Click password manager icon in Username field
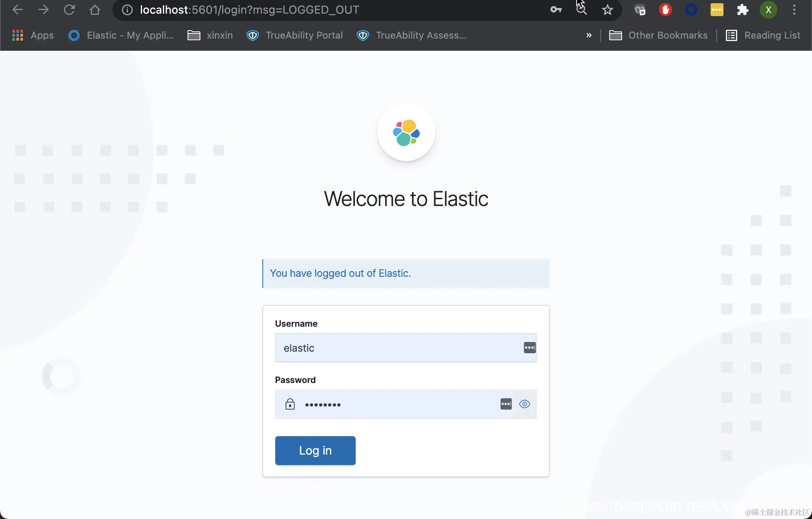812x519 pixels. click(x=530, y=348)
